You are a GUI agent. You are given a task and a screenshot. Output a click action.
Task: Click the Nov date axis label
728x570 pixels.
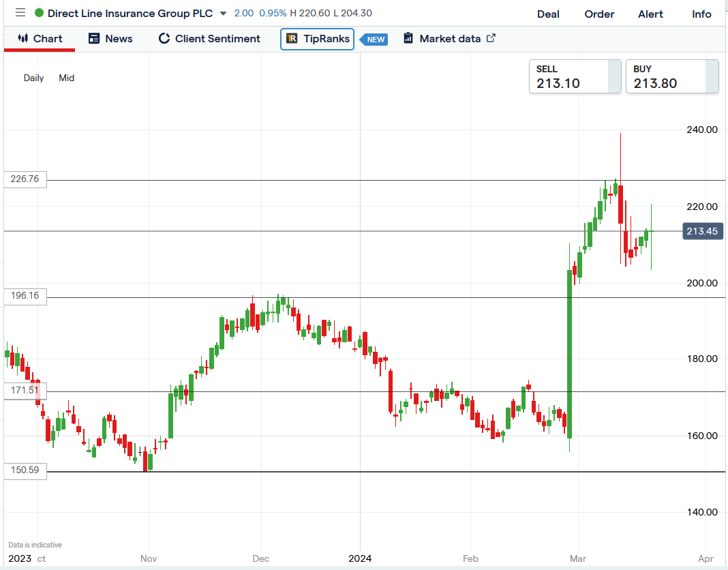click(x=149, y=558)
